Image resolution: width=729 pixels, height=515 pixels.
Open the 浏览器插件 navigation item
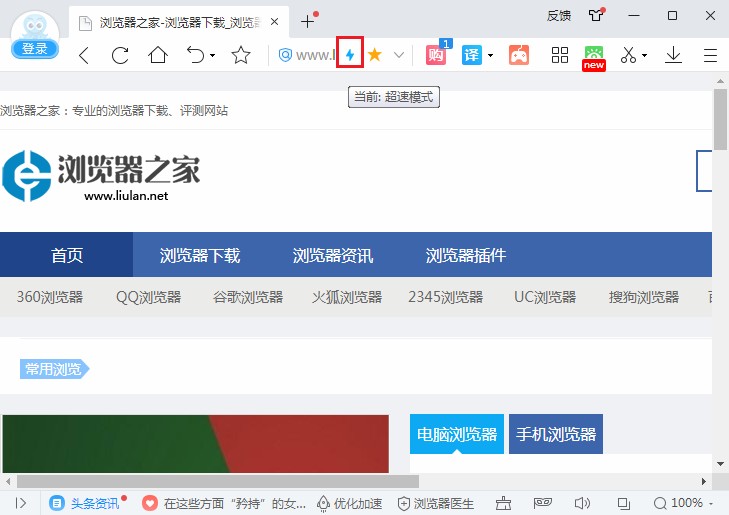coord(466,255)
